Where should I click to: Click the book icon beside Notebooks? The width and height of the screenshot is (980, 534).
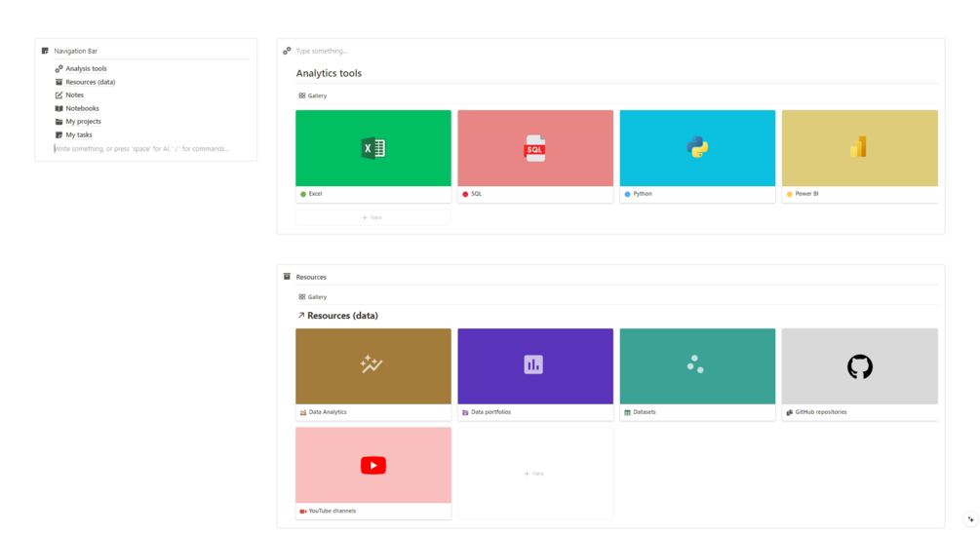coord(59,108)
